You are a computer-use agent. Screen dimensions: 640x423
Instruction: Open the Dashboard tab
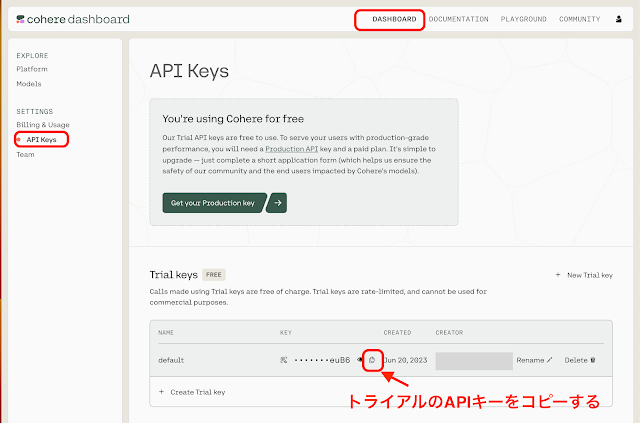[394, 19]
